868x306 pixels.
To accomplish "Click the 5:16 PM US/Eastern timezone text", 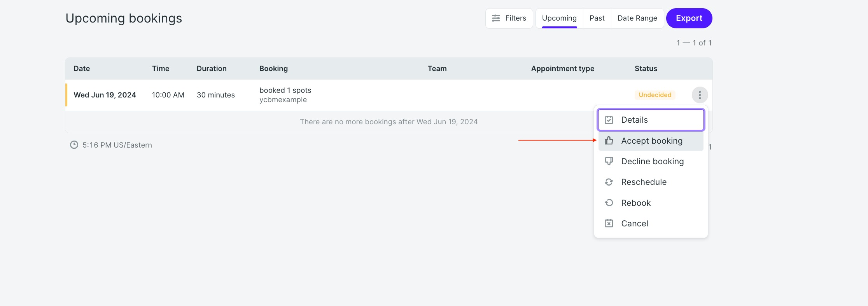I will coord(117,145).
